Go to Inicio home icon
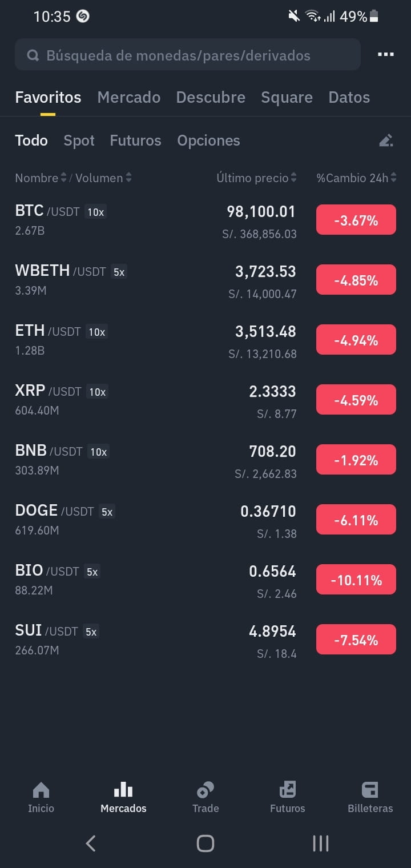Screen dimensions: 411x868 pyautogui.click(x=41, y=790)
